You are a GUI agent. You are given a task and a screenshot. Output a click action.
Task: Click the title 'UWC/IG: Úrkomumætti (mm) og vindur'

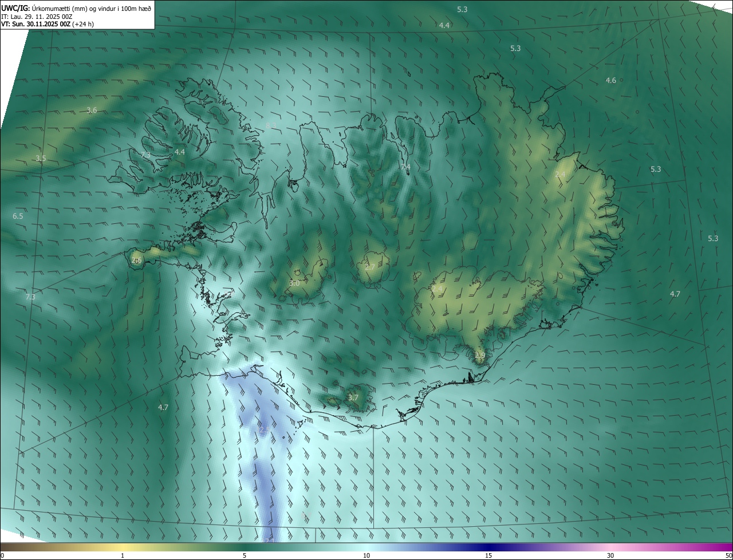pos(77,8)
